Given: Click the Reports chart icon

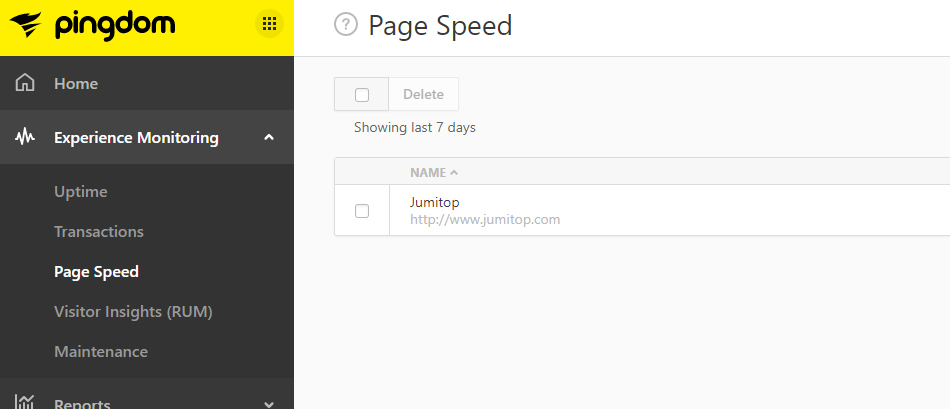Looking at the screenshot, I should pos(27,402).
